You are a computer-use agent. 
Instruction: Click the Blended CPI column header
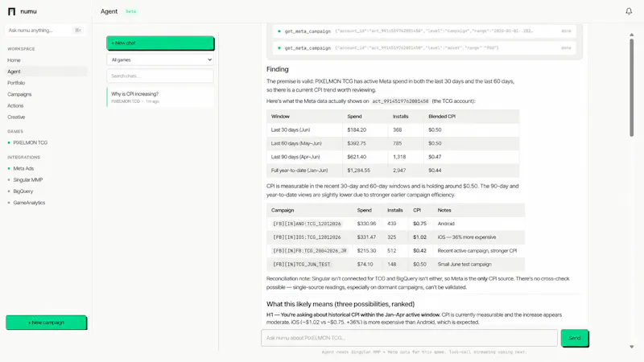point(441,117)
